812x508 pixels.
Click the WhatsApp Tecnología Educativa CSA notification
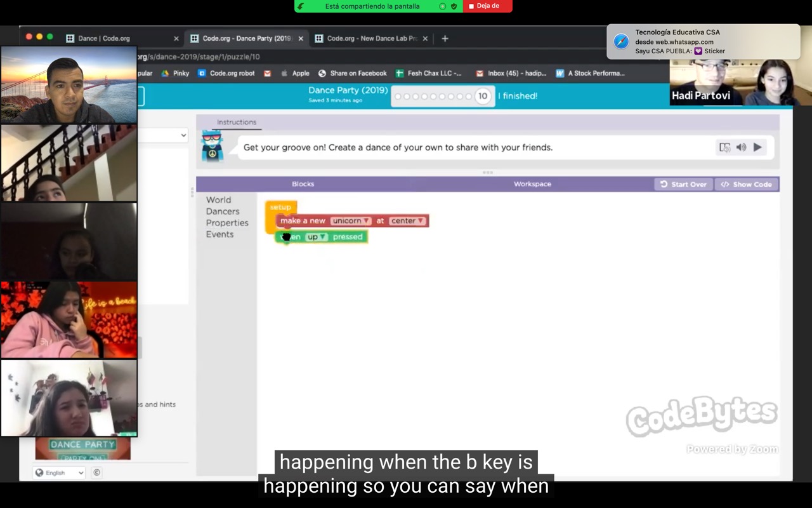click(x=703, y=41)
